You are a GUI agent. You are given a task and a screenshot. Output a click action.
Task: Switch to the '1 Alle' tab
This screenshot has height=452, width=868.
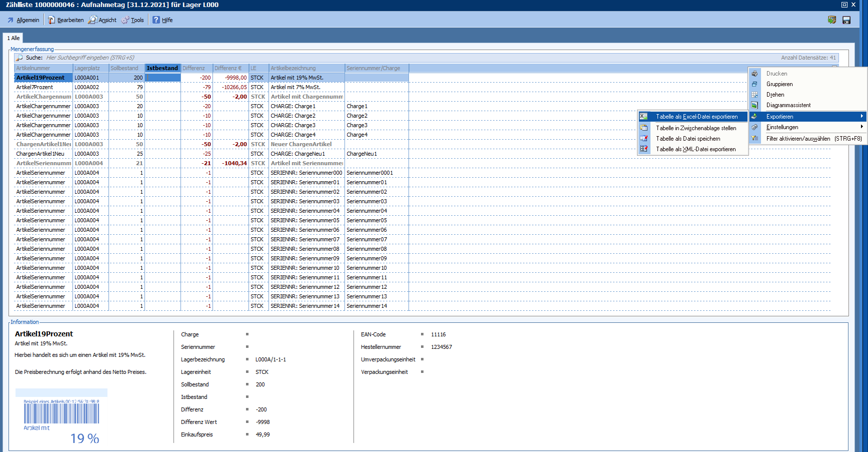[13, 38]
